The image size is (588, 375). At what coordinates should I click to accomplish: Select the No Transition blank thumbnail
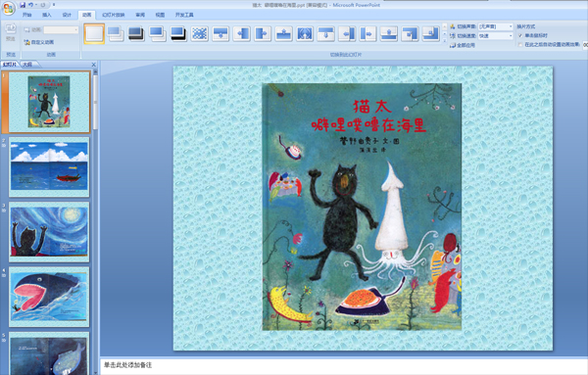coord(94,33)
